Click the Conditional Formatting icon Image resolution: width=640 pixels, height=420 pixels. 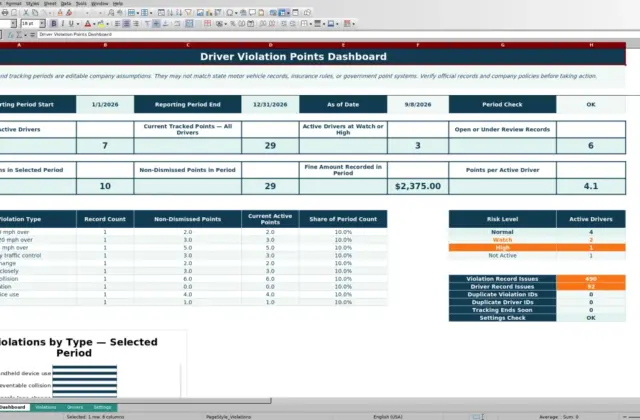[347, 24]
